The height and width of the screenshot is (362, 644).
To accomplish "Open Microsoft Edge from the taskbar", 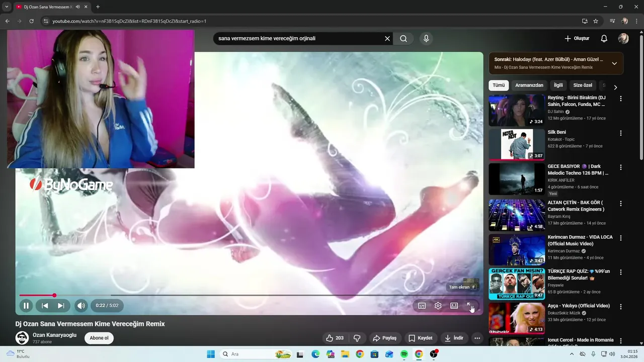I will click(x=315, y=354).
